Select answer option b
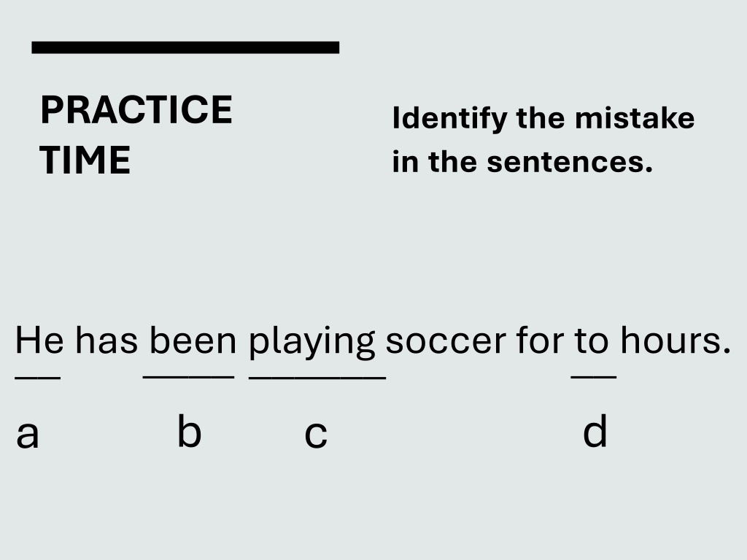747x560 pixels. [189, 430]
